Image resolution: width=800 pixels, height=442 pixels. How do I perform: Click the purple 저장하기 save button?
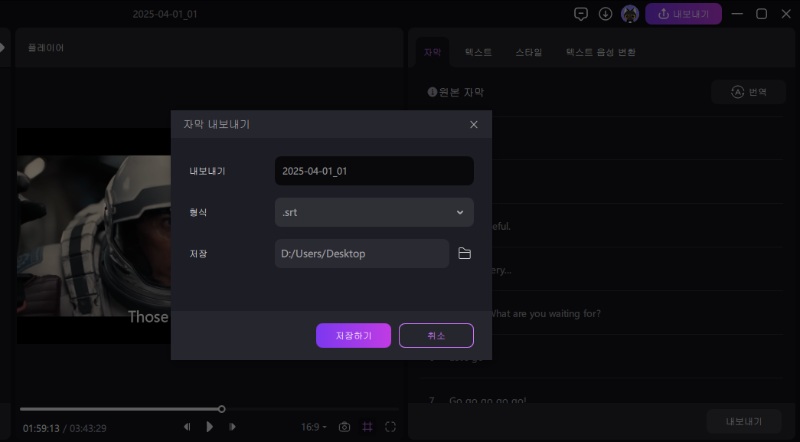tap(353, 335)
